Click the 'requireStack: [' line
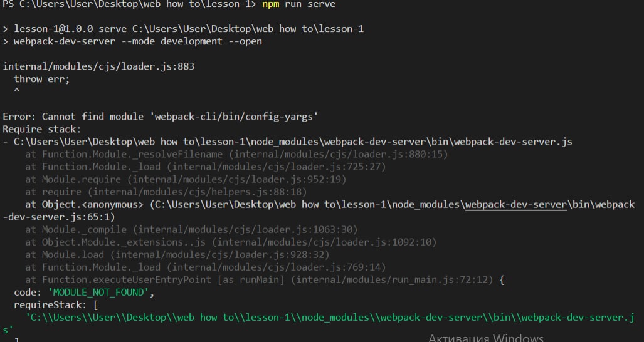 (56, 305)
